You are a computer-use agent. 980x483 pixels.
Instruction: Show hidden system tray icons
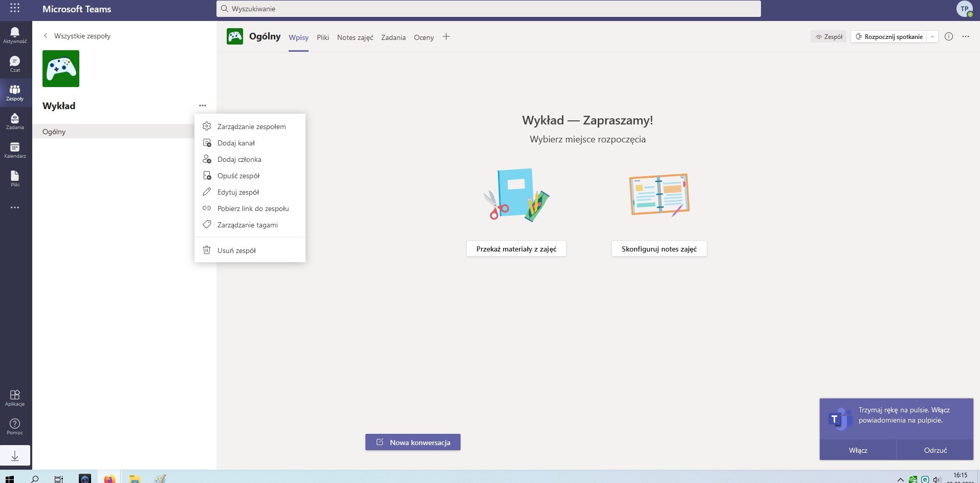900,479
